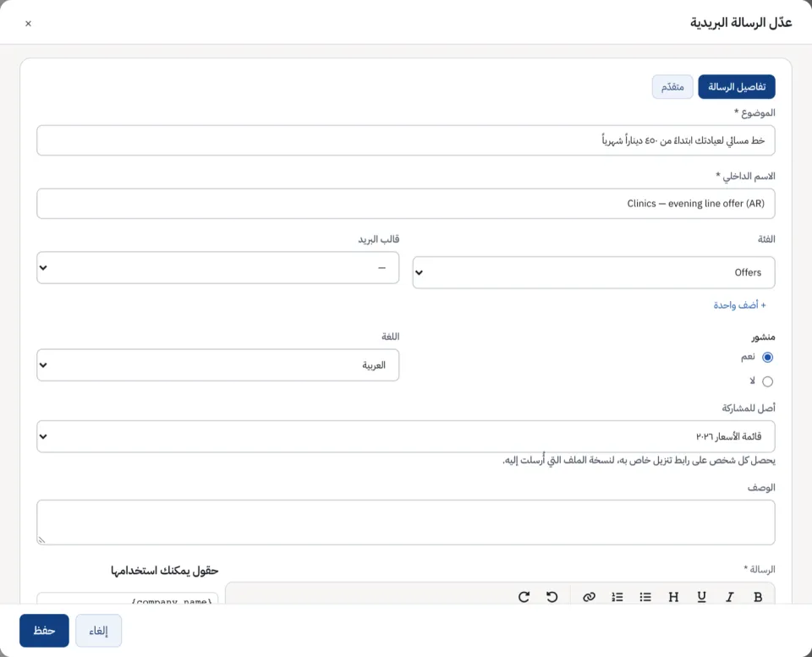Click the الوصف description text area
This screenshot has width=812, height=657.
click(406, 523)
